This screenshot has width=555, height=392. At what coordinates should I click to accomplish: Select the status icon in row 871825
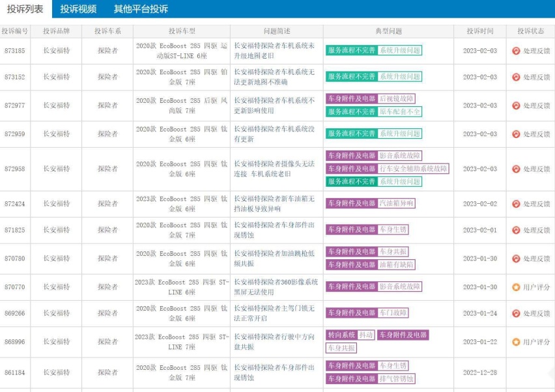pyautogui.click(x=516, y=231)
